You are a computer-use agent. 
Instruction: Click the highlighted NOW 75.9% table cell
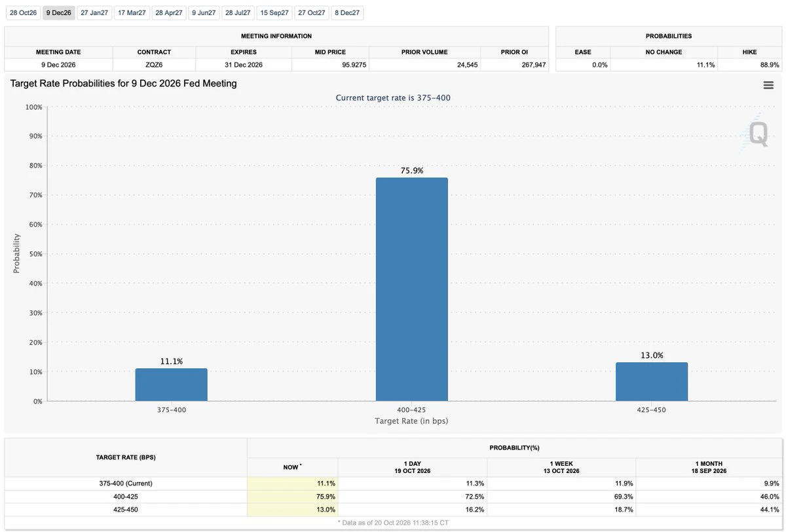[x=293, y=496]
